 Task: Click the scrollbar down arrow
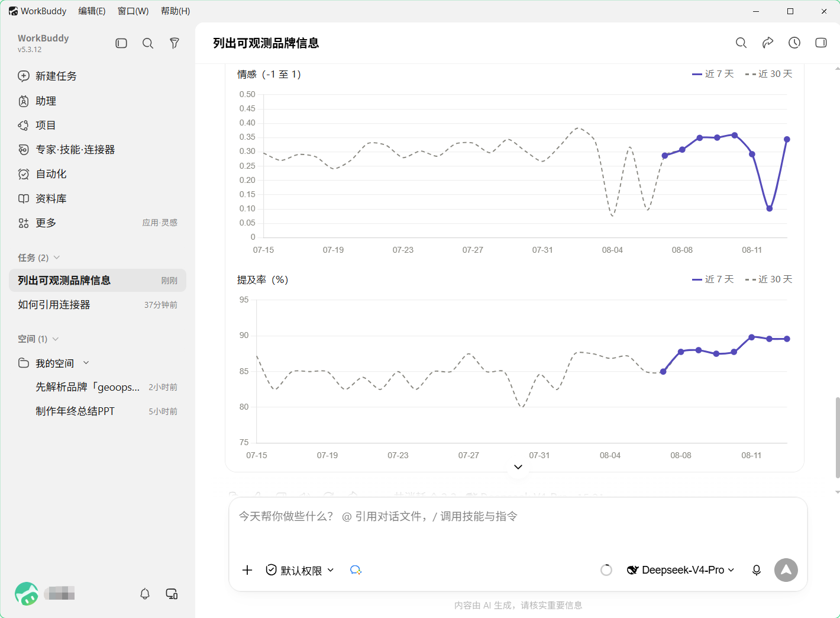pyautogui.click(x=837, y=493)
